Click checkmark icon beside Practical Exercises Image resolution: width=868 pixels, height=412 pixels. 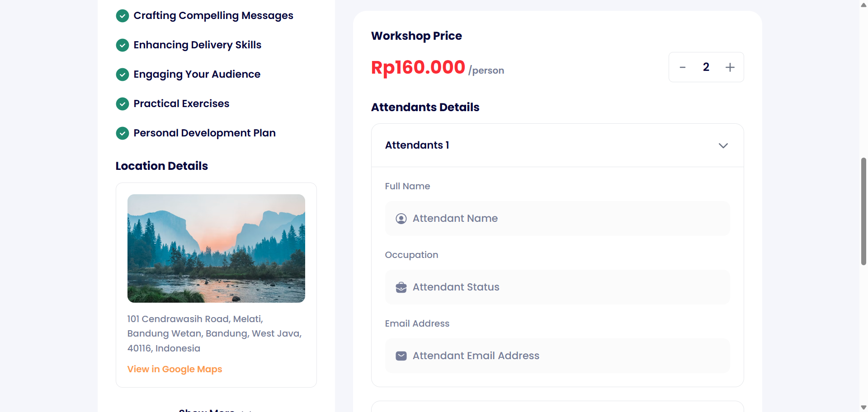click(x=123, y=104)
